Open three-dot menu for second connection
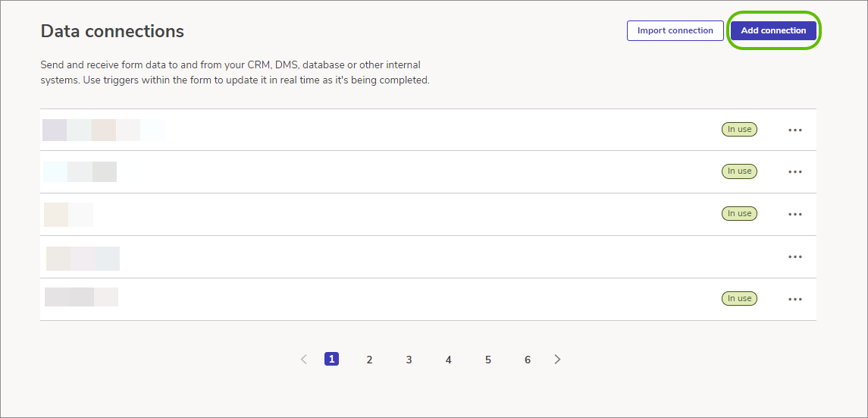Viewport: 868px width, 418px height. [x=795, y=171]
